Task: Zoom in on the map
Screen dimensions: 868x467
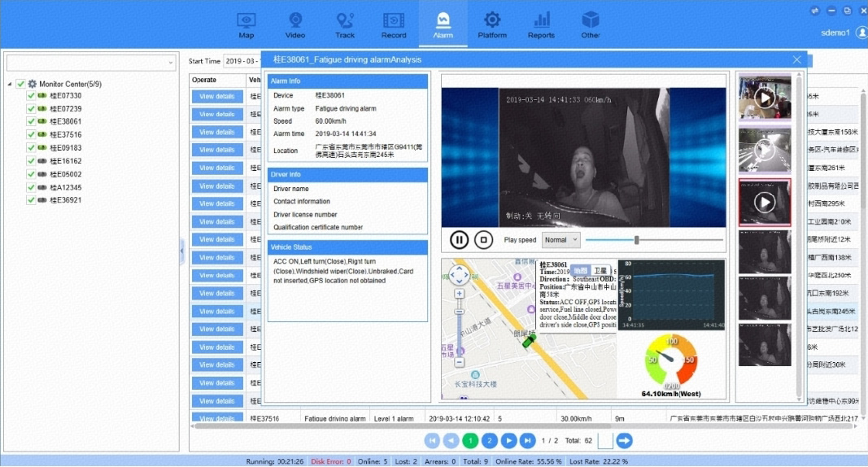Action: tap(459, 294)
